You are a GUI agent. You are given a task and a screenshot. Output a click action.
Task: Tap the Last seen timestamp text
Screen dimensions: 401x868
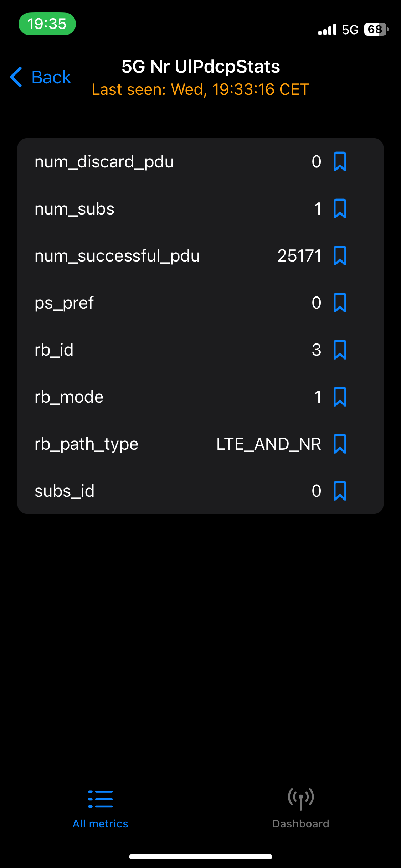[200, 89]
